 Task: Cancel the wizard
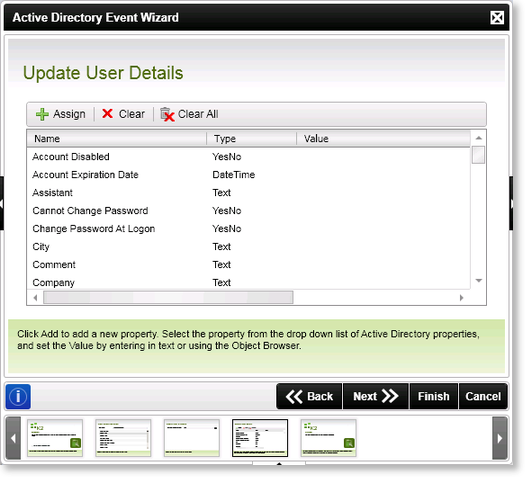click(x=483, y=396)
